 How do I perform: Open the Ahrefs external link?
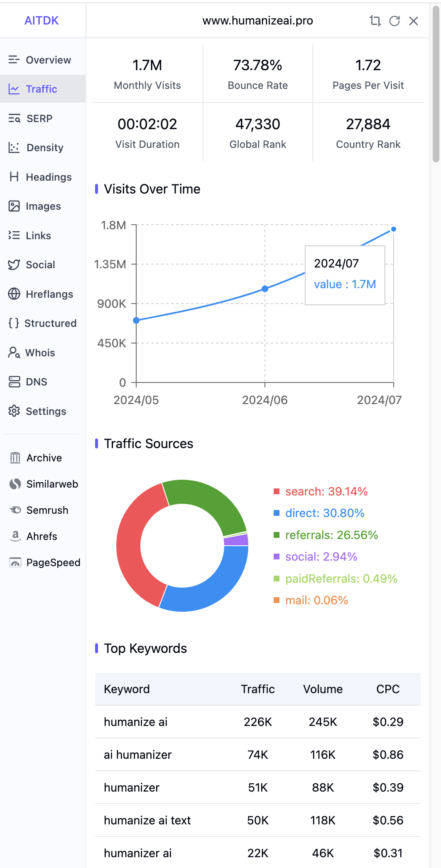33,536
